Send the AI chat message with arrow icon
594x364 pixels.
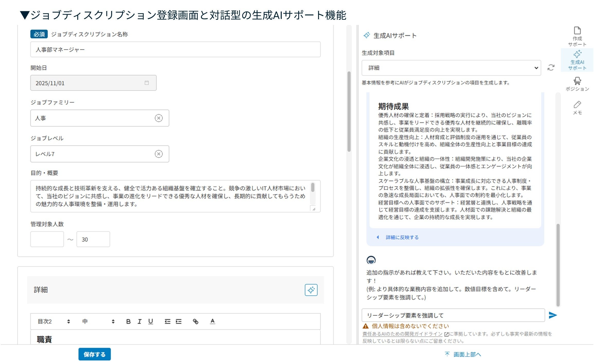[552, 315]
